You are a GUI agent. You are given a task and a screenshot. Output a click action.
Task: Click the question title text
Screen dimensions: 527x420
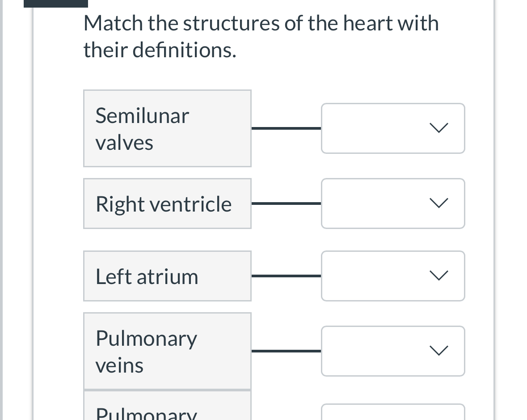tap(261, 36)
